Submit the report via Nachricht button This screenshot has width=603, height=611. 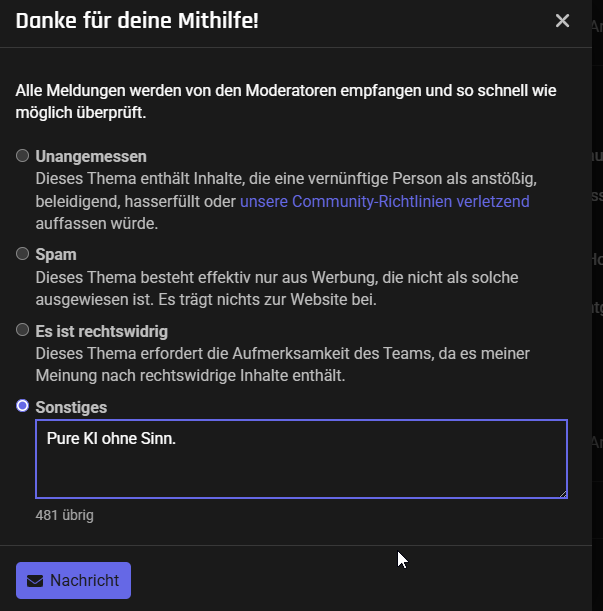(x=73, y=581)
